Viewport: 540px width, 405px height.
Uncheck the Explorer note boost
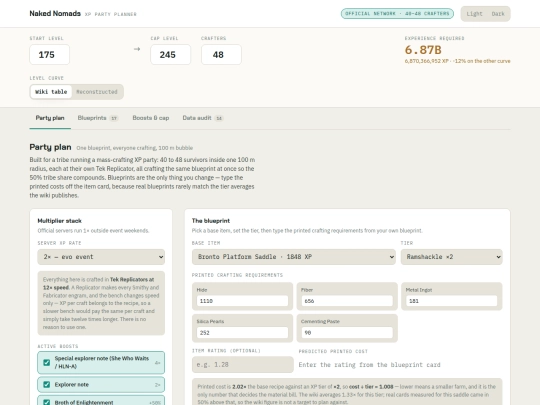click(47, 384)
